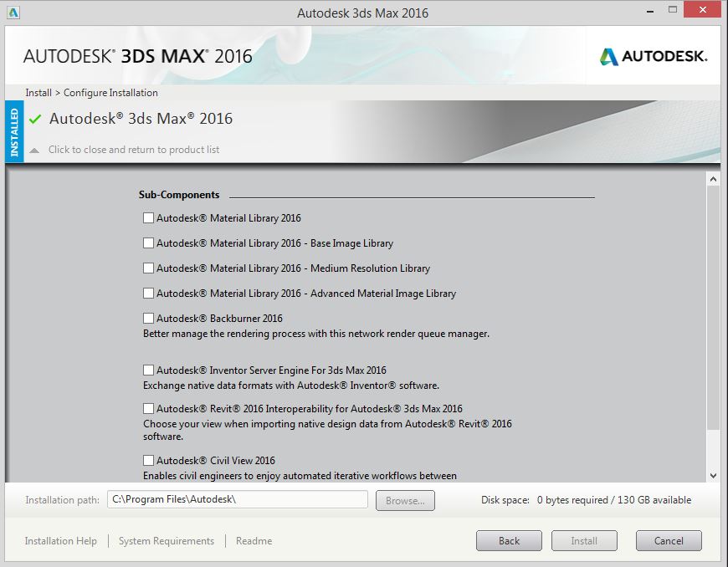Click the Configure Installation breadcrumb
Image resolution: width=728 pixels, height=567 pixels.
110,93
